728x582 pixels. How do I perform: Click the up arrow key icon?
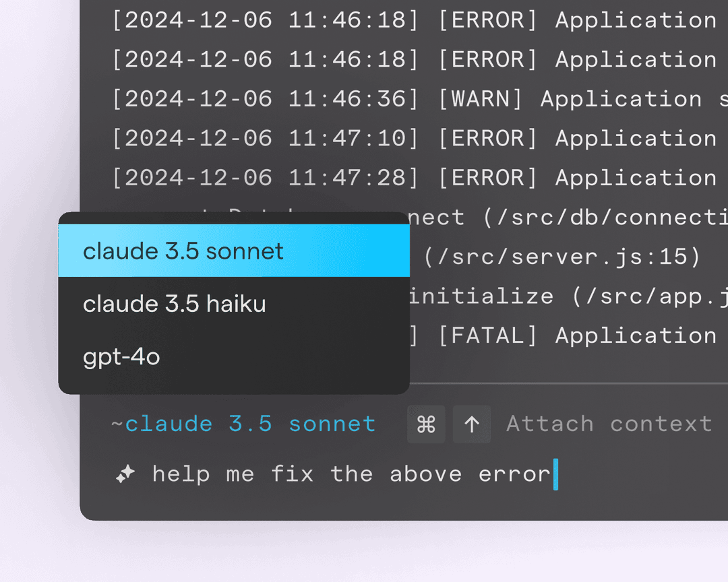[472, 424]
